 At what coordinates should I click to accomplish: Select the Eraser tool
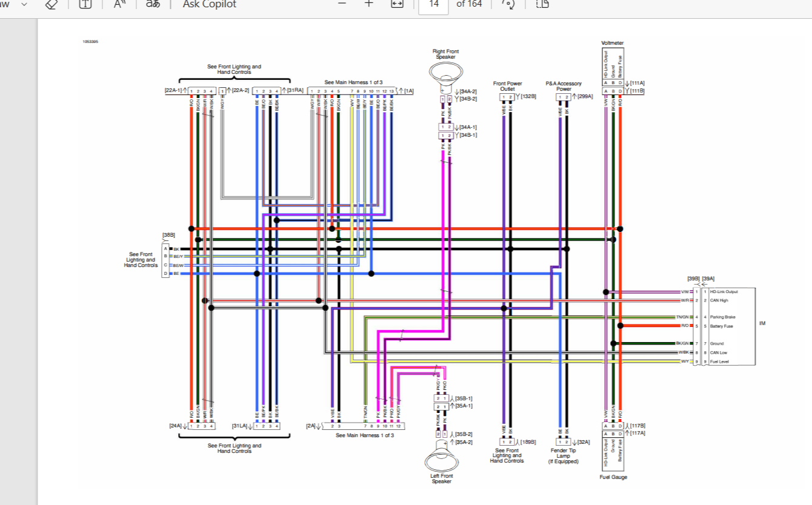coord(52,4)
